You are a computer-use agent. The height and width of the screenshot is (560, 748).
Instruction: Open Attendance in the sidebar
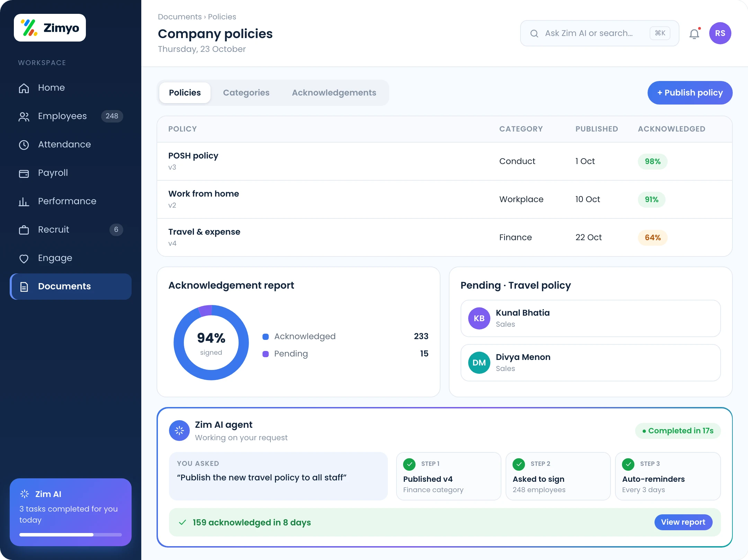[71, 145]
